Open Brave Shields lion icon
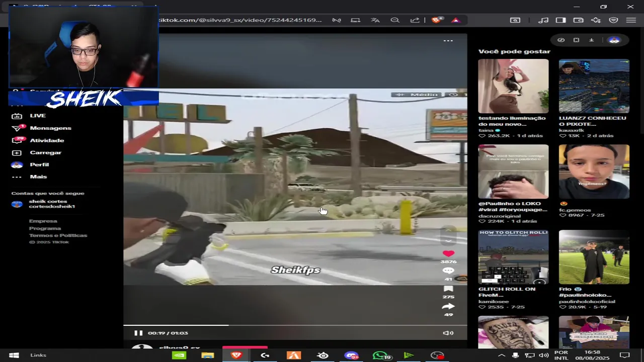644x362 pixels. (x=436, y=20)
